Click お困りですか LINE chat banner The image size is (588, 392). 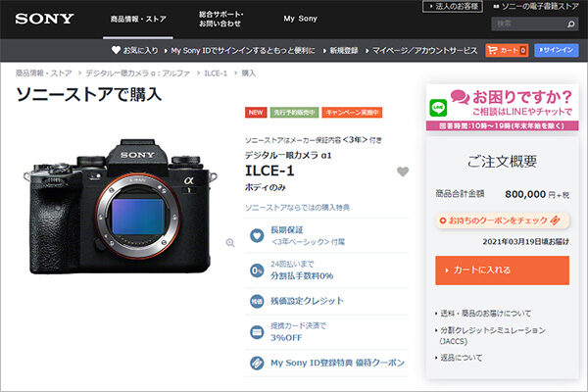tap(502, 108)
